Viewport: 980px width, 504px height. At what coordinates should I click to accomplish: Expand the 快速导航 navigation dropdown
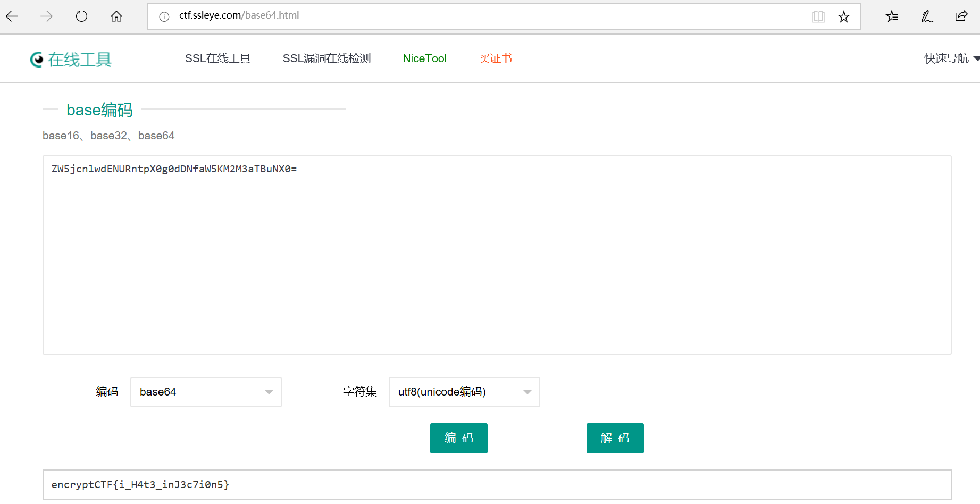point(950,58)
